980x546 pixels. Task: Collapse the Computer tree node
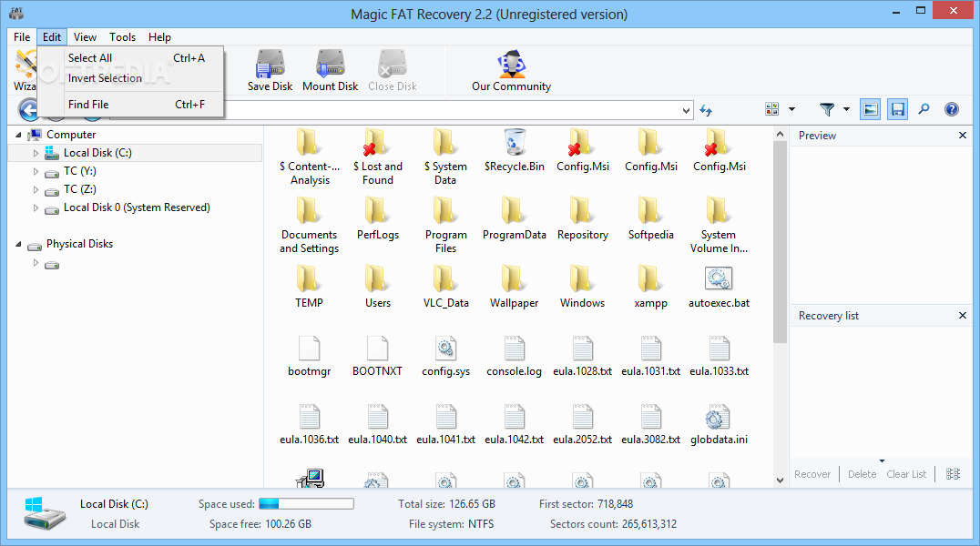coord(19,135)
